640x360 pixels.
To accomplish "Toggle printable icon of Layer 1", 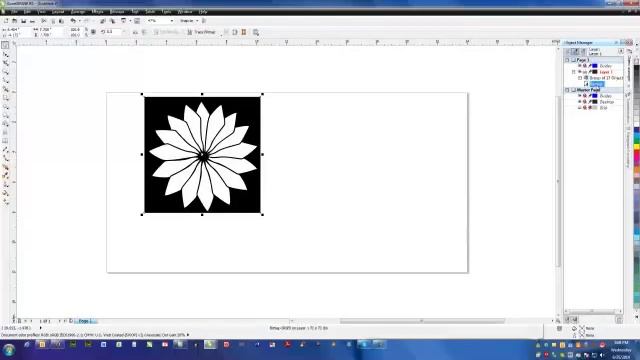I will tap(585, 72).
